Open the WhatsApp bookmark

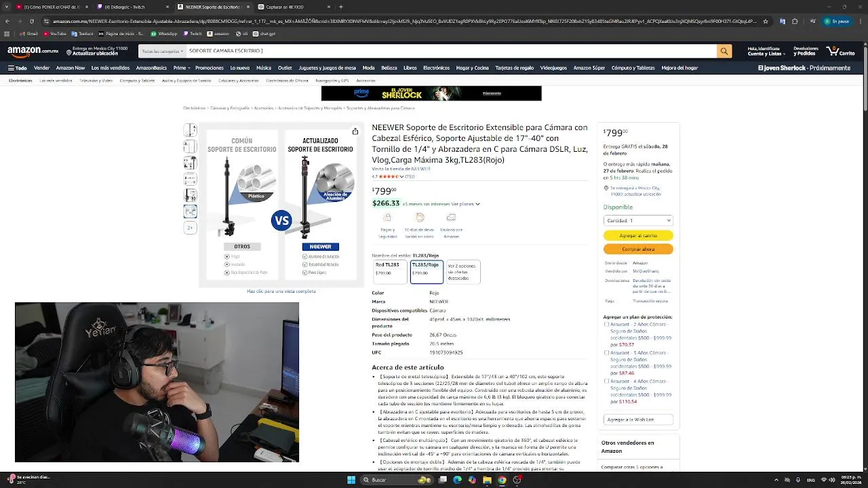(x=164, y=33)
